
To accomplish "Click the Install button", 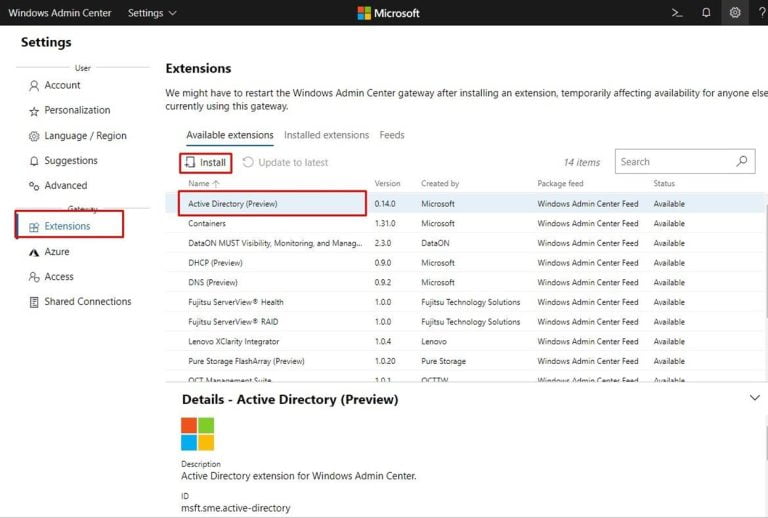I will point(206,163).
